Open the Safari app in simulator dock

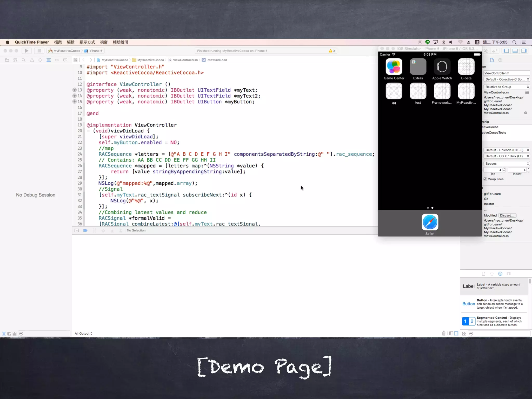430,222
